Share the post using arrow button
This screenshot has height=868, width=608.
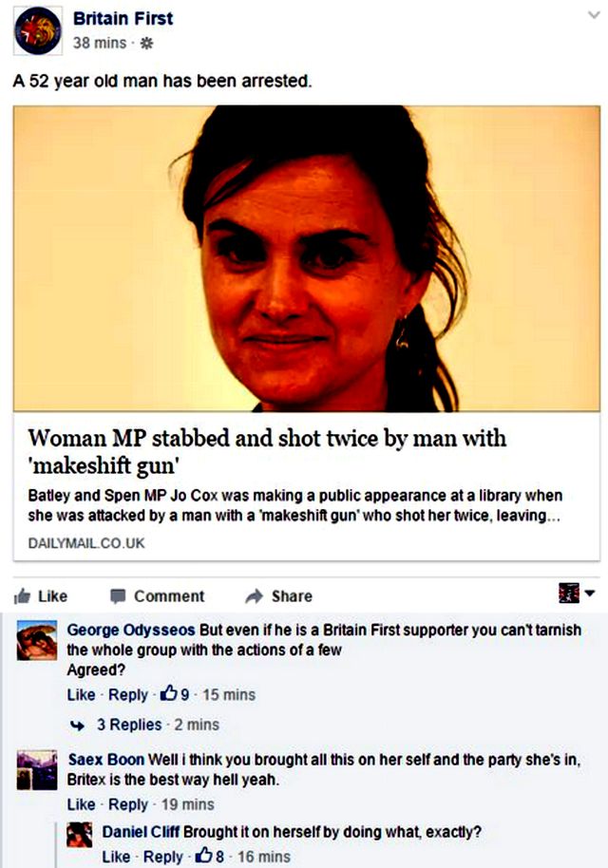pos(278,596)
